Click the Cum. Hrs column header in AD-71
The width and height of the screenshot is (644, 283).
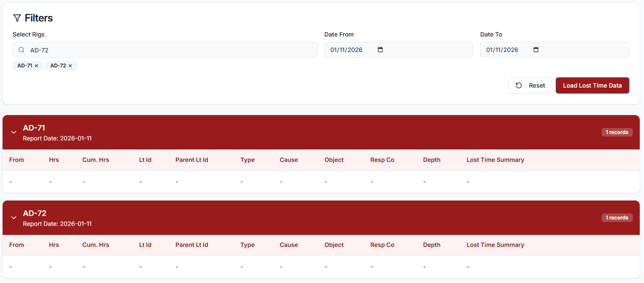click(x=96, y=160)
